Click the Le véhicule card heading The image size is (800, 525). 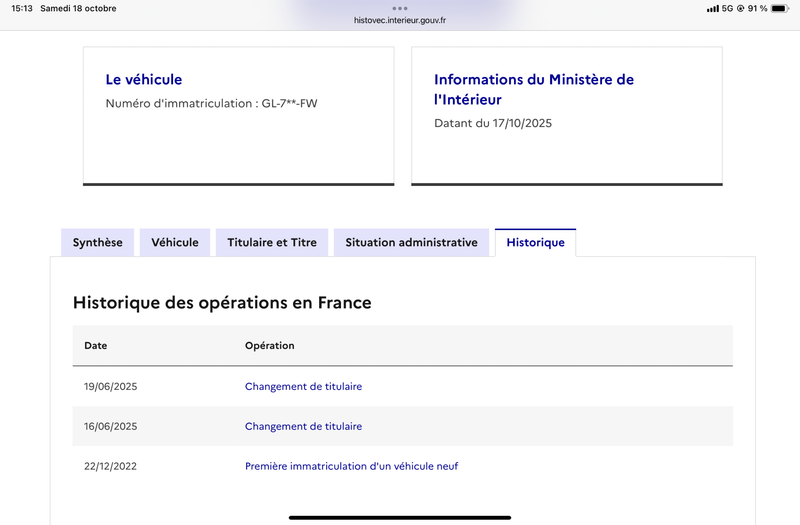tap(144, 80)
